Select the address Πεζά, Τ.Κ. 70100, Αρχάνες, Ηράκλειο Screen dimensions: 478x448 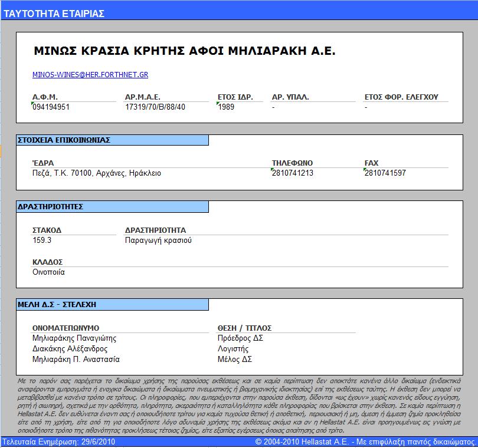[x=97, y=173]
